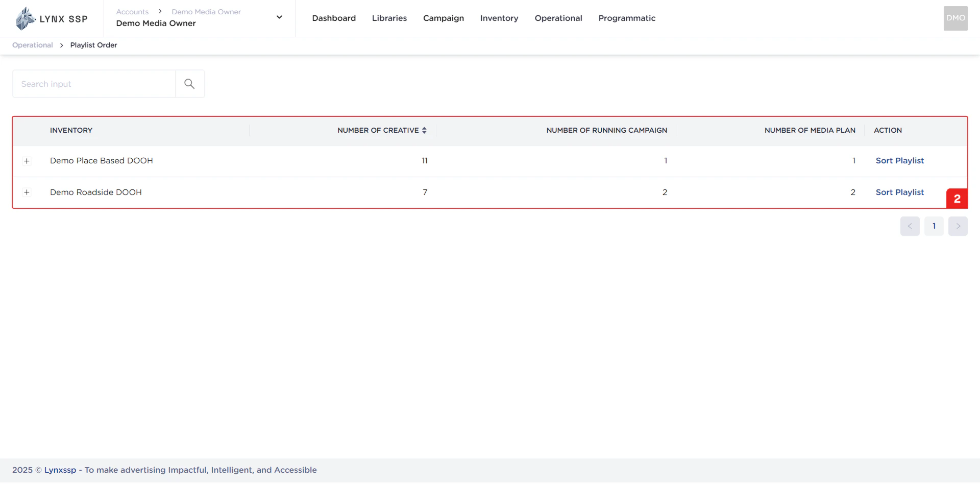The height and width of the screenshot is (484, 980).
Task: Open the DMO user avatar
Action: click(x=955, y=18)
